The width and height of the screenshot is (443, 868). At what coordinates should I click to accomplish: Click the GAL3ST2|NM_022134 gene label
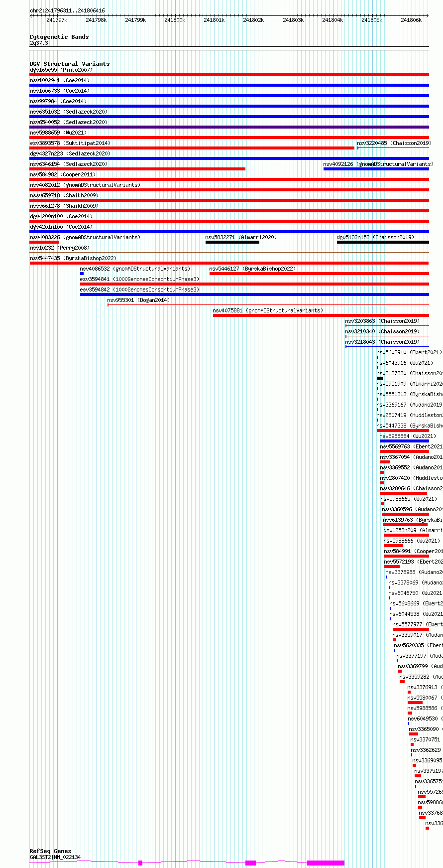[x=55, y=858]
